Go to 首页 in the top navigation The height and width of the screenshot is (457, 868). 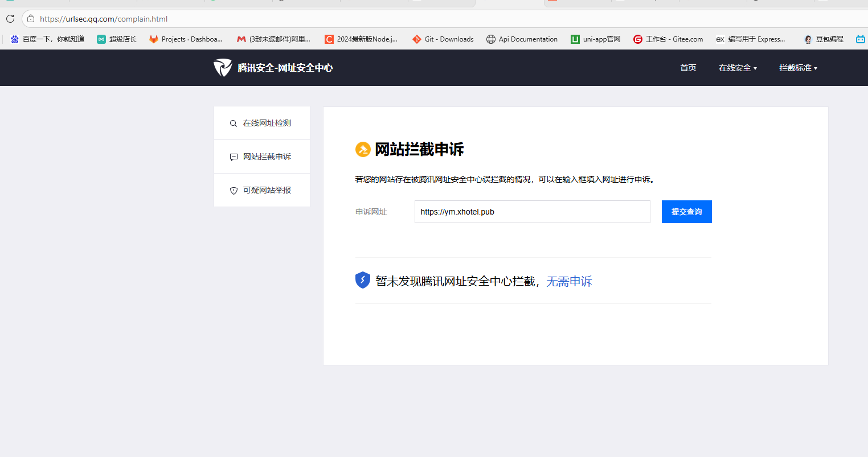[x=688, y=68]
